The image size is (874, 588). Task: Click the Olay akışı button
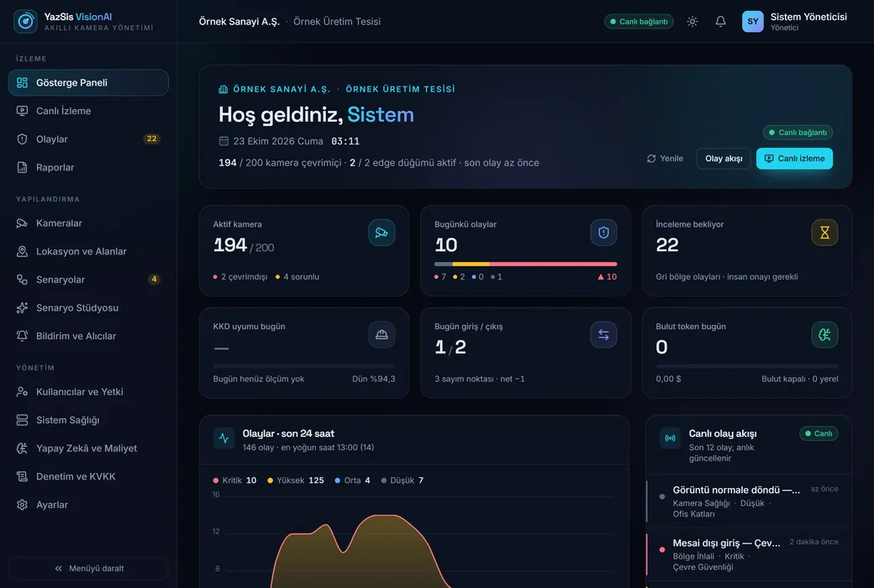click(x=724, y=158)
